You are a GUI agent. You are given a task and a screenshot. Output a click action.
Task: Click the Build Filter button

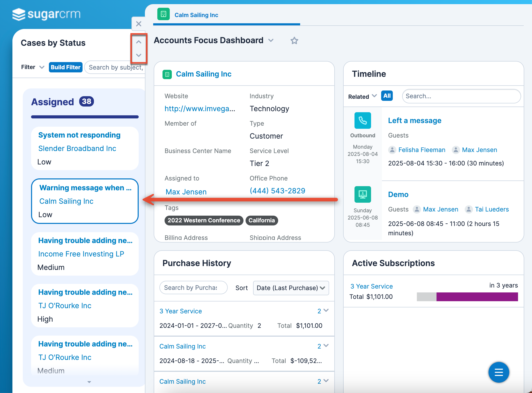click(65, 67)
